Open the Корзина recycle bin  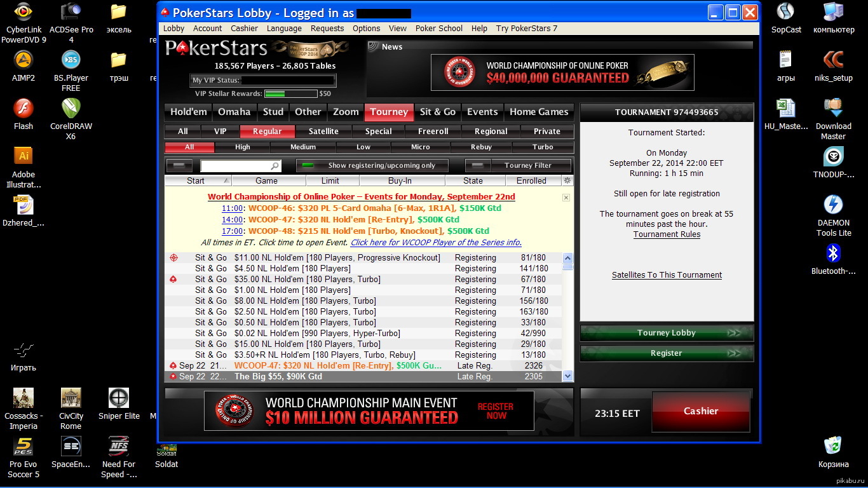pos(834,447)
